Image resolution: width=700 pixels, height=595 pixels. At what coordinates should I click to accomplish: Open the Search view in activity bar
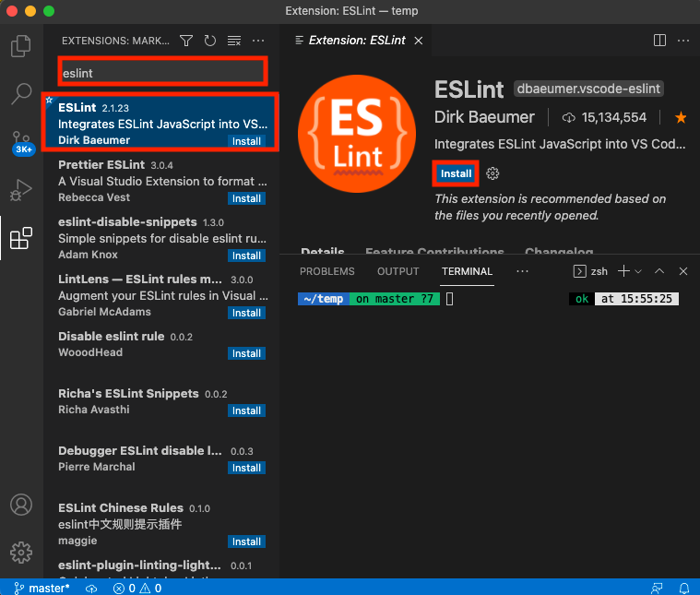click(x=21, y=94)
